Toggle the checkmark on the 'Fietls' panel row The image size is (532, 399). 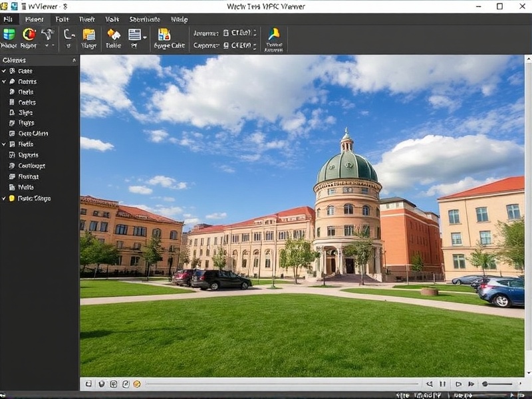coord(4,144)
